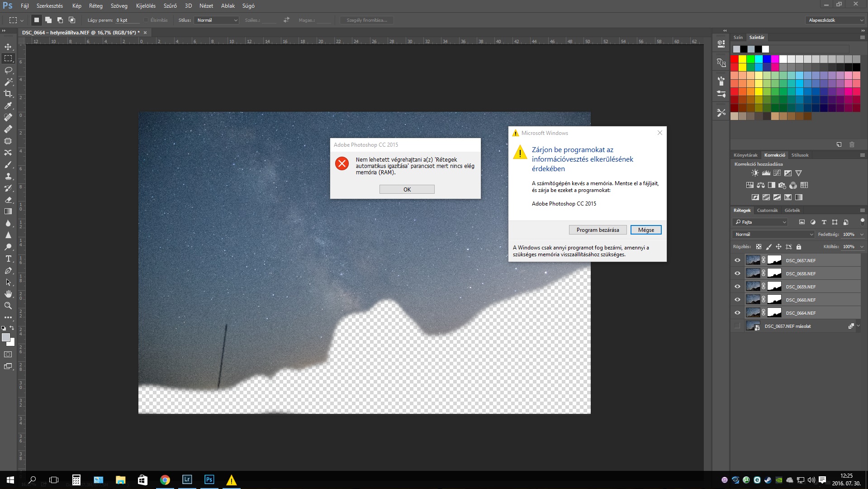Open Lightroom from the taskbar
The image size is (868, 489).
tap(187, 480)
